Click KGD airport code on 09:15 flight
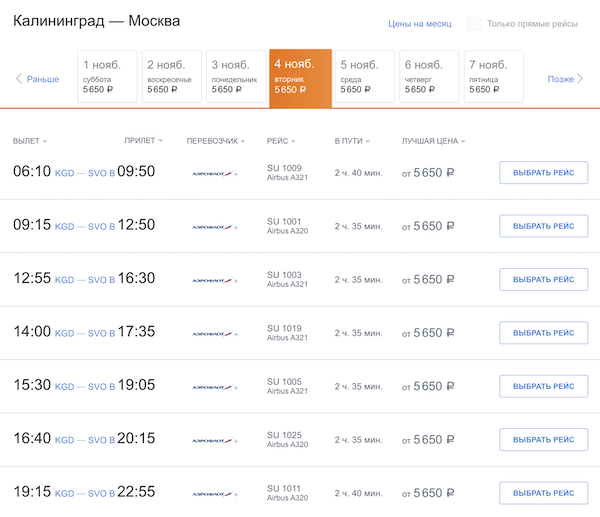Image resolution: width=600 pixels, height=517 pixels. (64, 226)
